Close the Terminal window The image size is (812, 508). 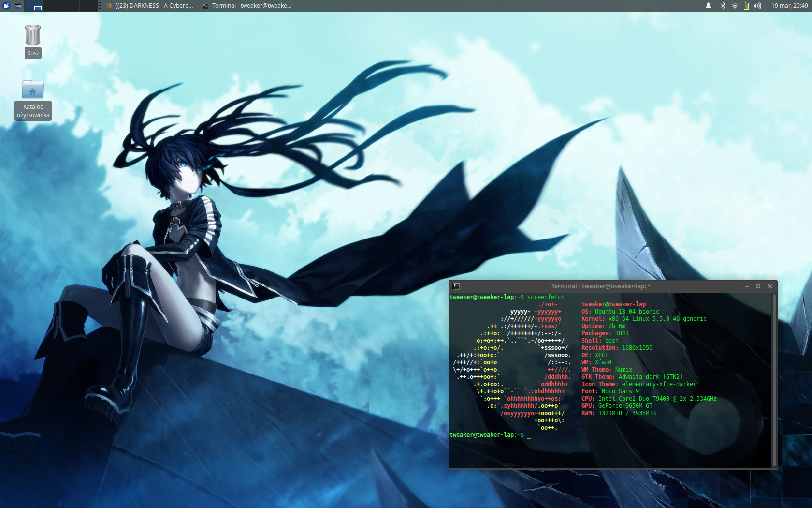(x=770, y=286)
